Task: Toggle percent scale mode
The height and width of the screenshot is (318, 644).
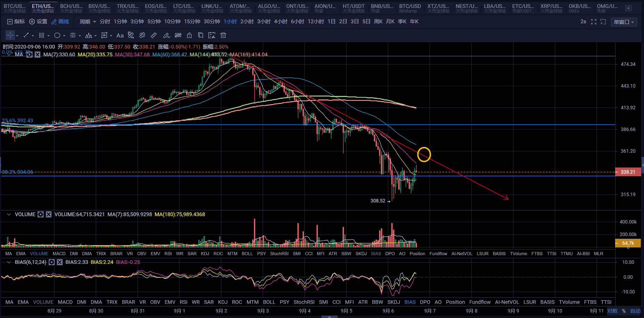Action: tap(624, 311)
